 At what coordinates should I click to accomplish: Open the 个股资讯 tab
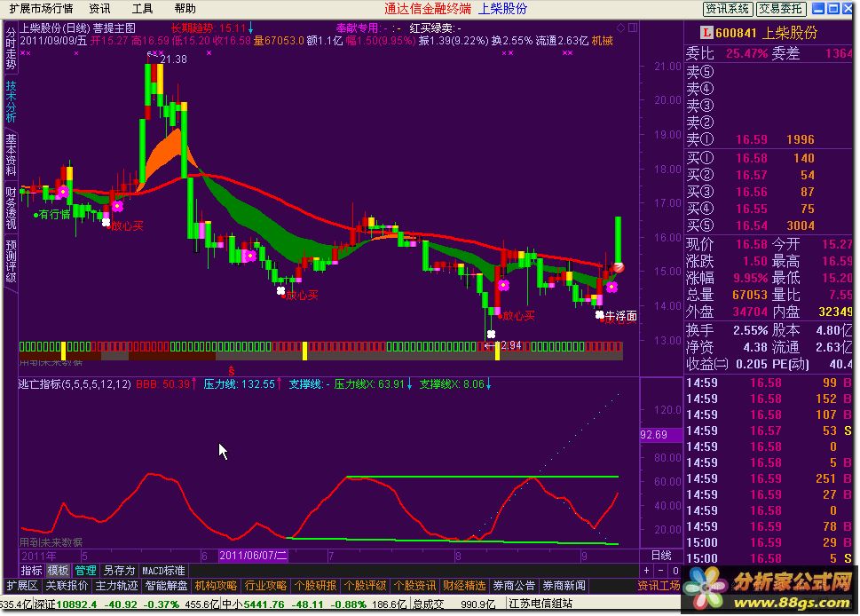click(x=414, y=586)
